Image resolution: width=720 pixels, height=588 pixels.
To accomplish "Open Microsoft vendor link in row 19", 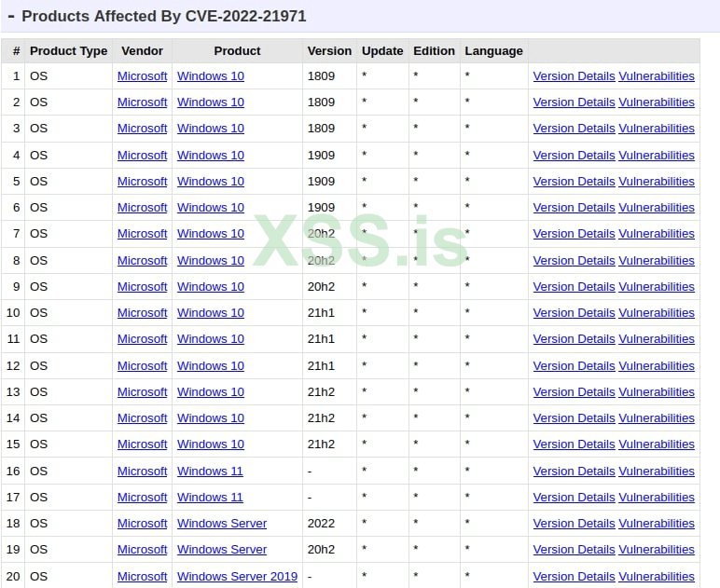I will point(143,550).
